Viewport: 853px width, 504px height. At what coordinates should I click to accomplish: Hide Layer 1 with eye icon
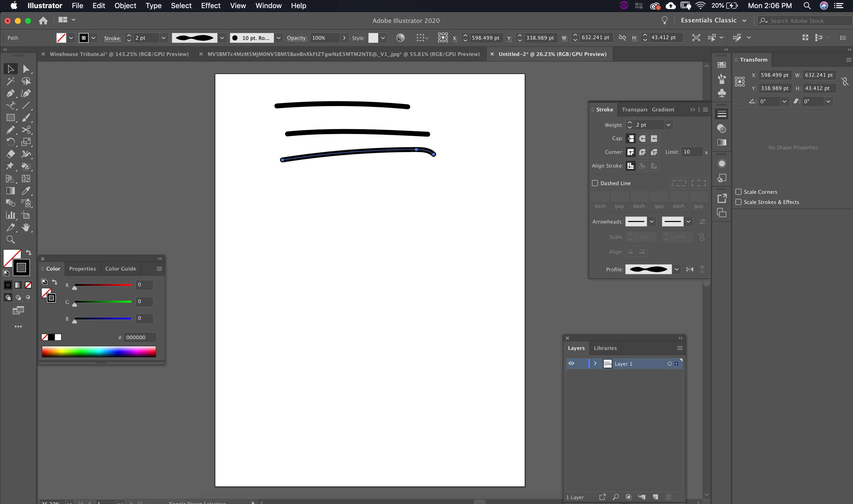(571, 363)
